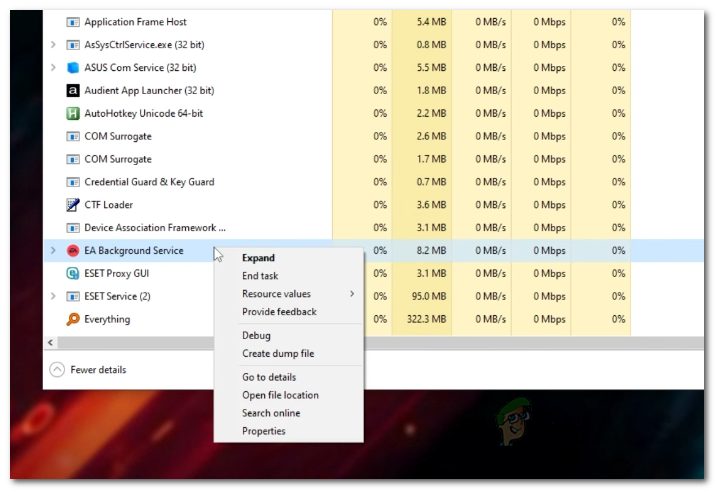Select the Everything process name
This screenshot has width=715, height=490.
tap(107, 319)
